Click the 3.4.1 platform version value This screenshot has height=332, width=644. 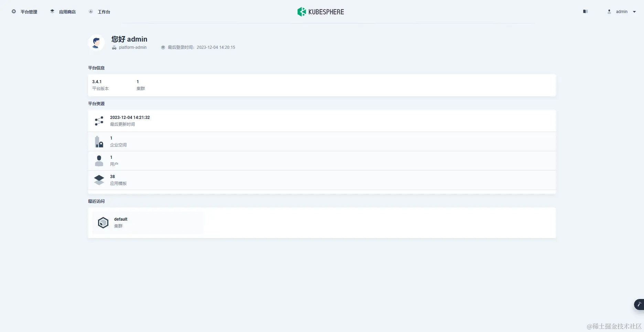click(97, 82)
